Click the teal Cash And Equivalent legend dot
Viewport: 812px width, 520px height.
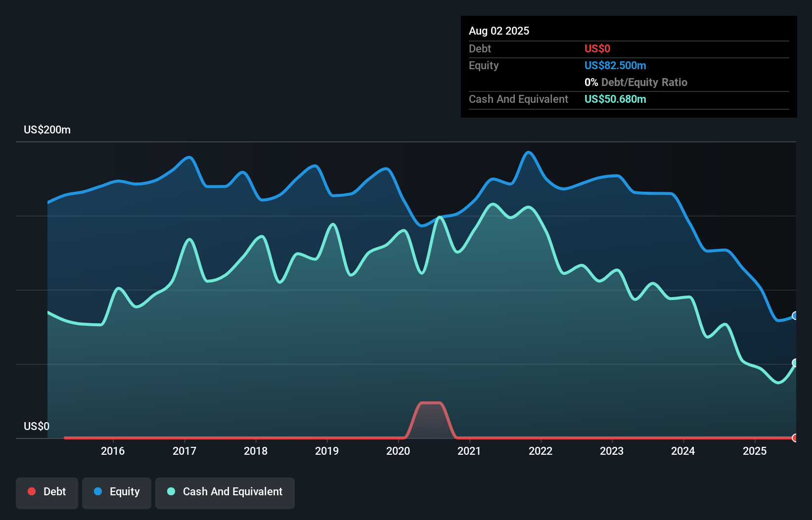171,491
